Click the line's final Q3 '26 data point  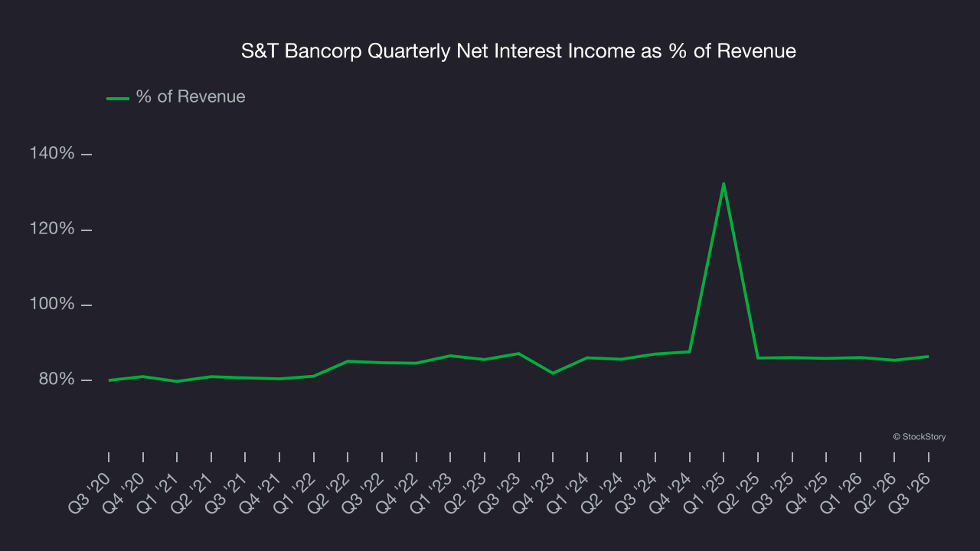coord(929,356)
